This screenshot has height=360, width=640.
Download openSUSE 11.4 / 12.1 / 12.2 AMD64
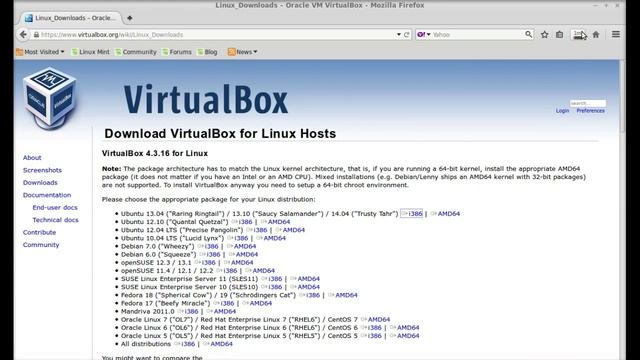click(260, 271)
